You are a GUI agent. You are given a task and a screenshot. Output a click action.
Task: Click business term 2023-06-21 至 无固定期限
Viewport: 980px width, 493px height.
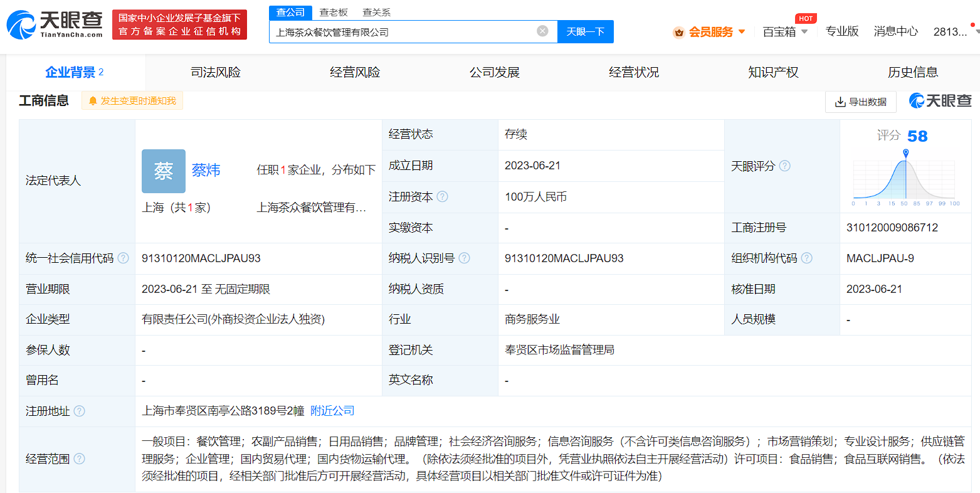coord(206,289)
